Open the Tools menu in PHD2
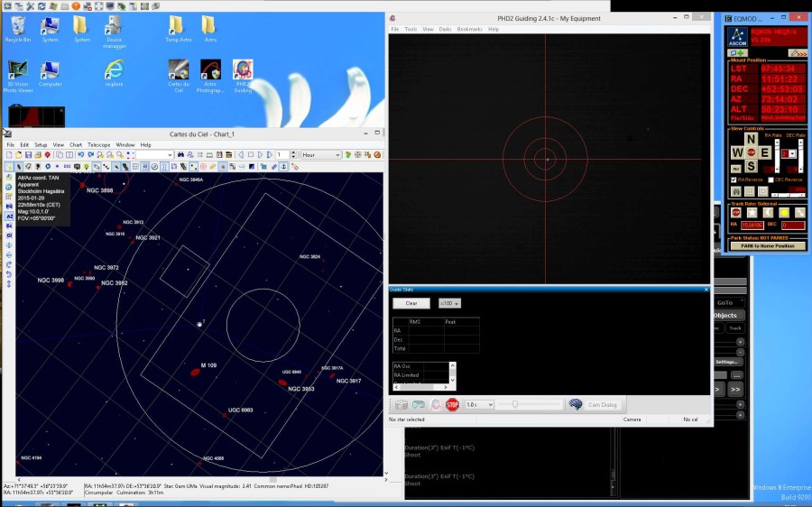The width and height of the screenshot is (812, 507). (411, 29)
